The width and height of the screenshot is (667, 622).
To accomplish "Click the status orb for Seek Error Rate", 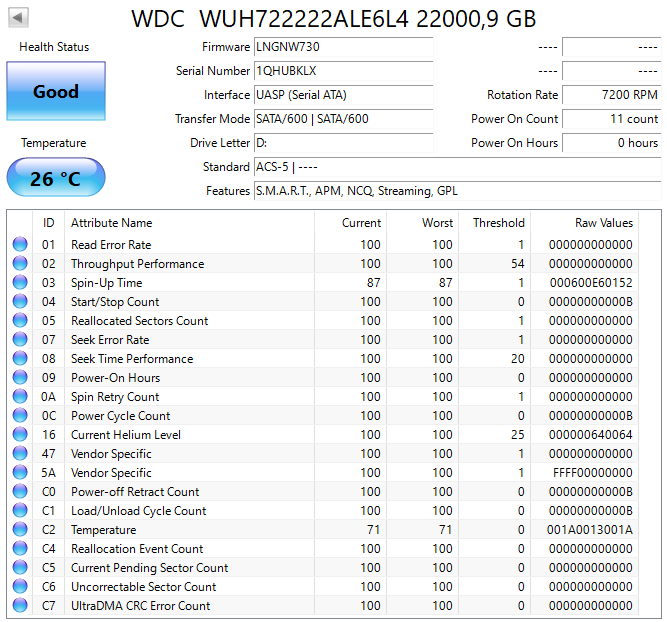I will pos(20,339).
